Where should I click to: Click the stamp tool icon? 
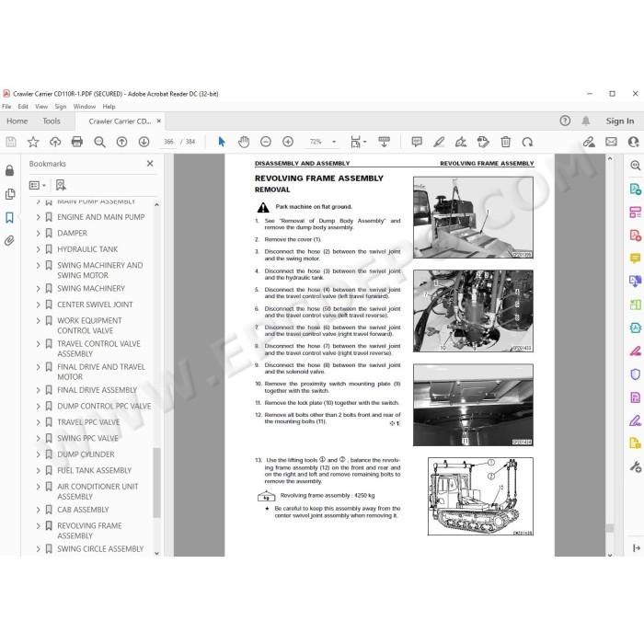[483, 142]
